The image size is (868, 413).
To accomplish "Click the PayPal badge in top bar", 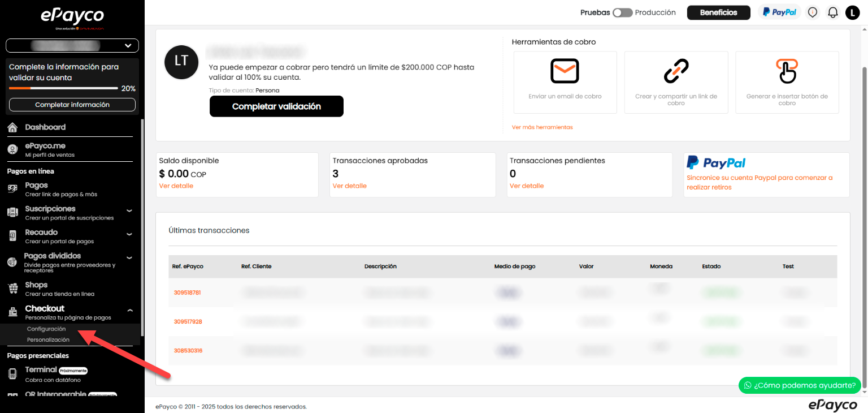I will (x=779, y=12).
